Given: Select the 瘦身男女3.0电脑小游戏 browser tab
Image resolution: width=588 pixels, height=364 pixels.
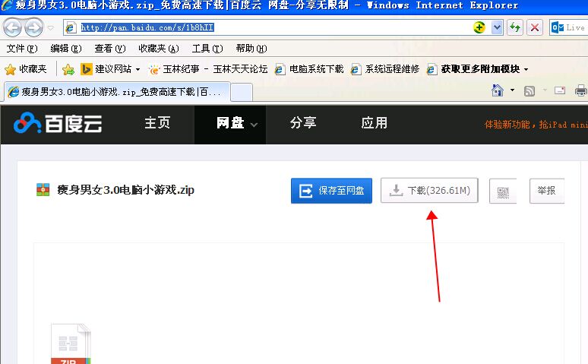Looking at the screenshot, I should [117, 91].
